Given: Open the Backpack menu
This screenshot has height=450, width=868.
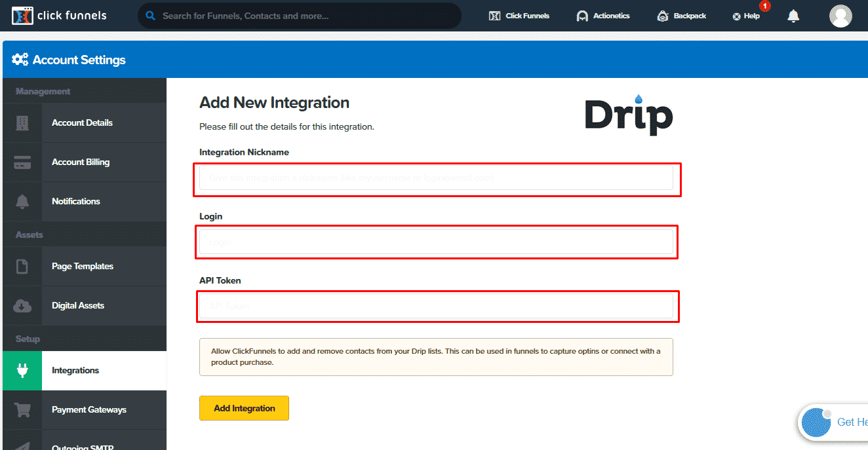Looking at the screenshot, I should coord(682,16).
